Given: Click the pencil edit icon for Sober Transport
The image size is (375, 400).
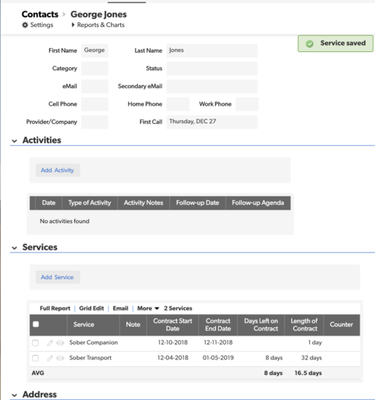Looking at the screenshot, I should click(x=50, y=358).
